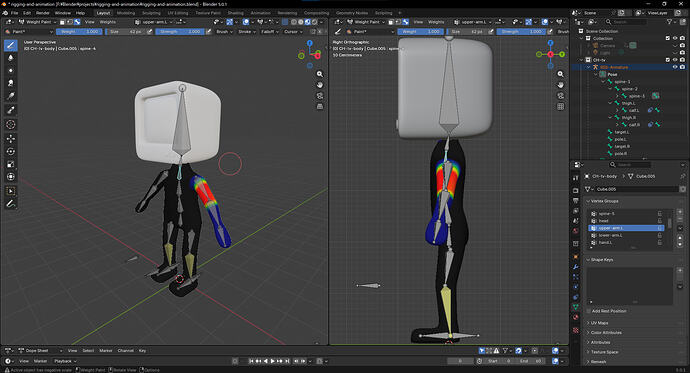Toggle visibility eye of CH-tv collection
Screen dimensions: 690x373
tap(675, 60)
